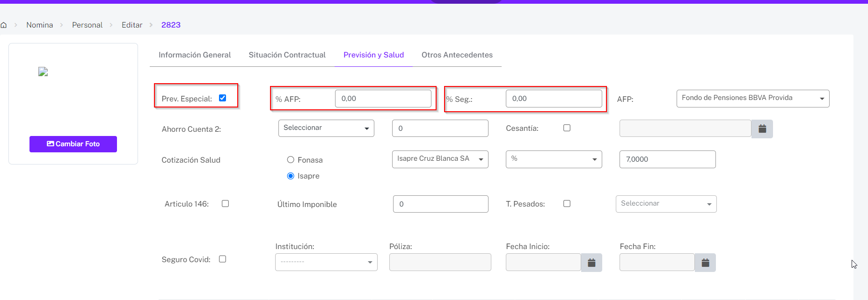Open the Isapre Cruz Blanca SA dropdown

pos(440,159)
